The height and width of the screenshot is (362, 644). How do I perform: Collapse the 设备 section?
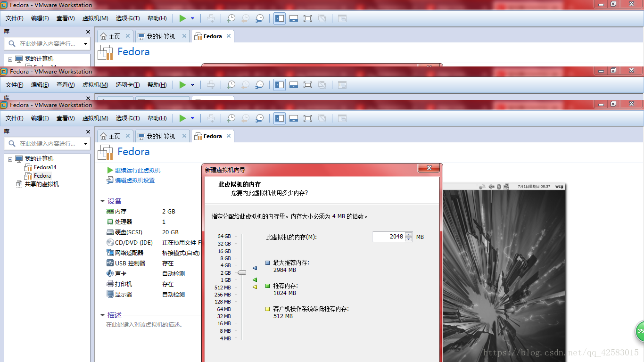[x=103, y=201]
